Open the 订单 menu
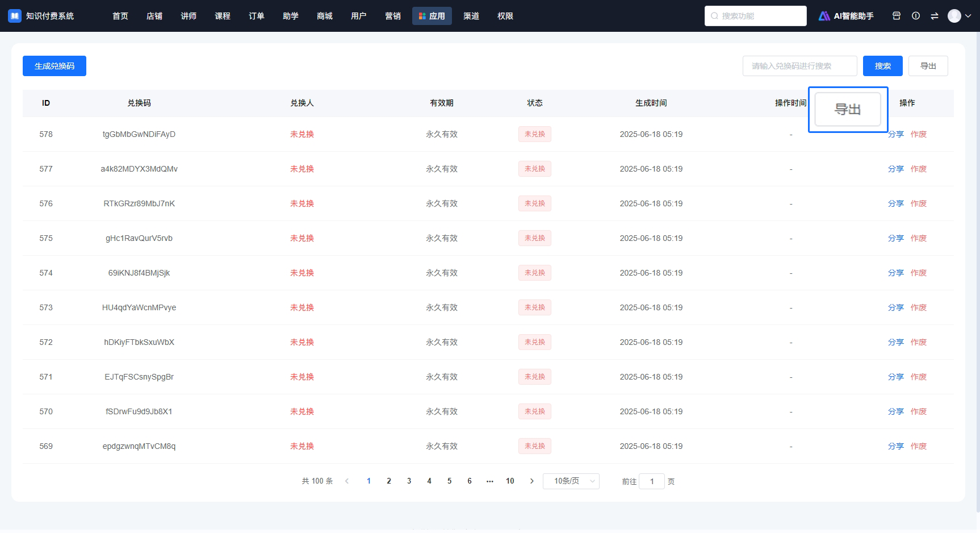Screen dimensions: 980x533 click(257, 16)
